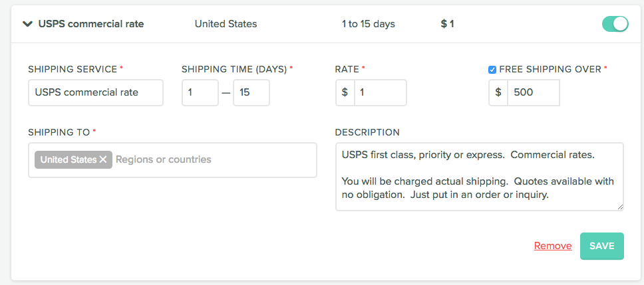
Task: Remove the United States tag with X
Action: (103, 159)
